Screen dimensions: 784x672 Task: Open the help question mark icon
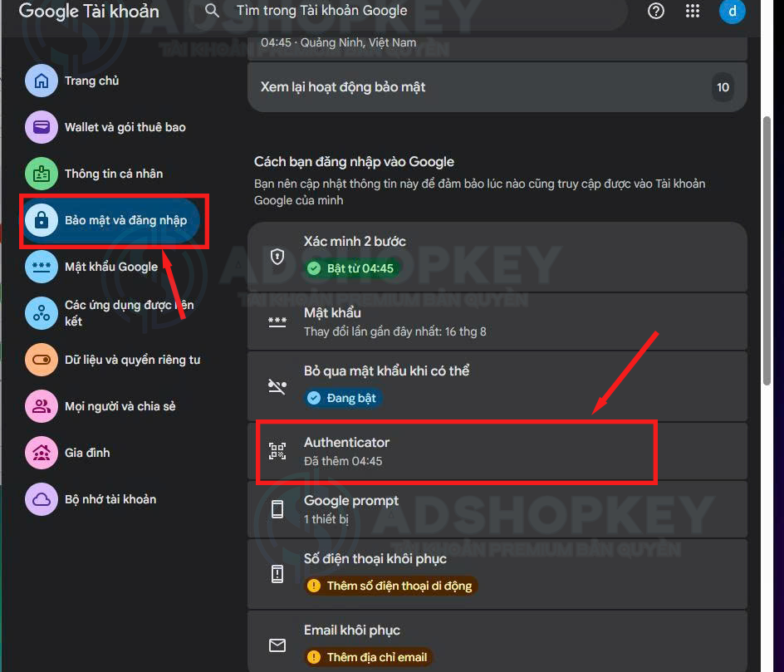pos(655,11)
